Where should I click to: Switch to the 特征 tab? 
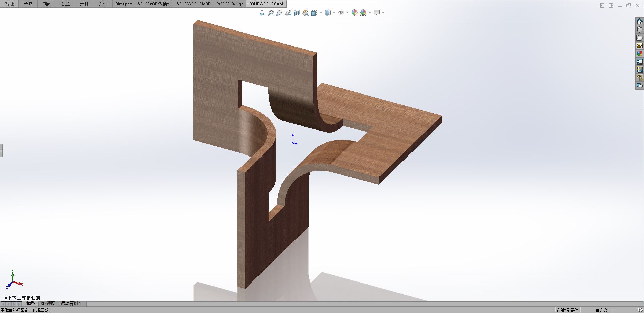[9, 4]
